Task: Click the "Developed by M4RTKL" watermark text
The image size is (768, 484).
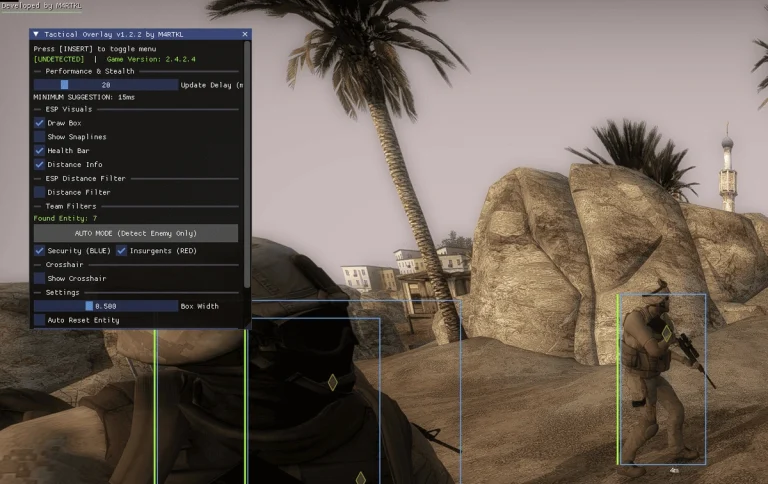Action: 42,5
